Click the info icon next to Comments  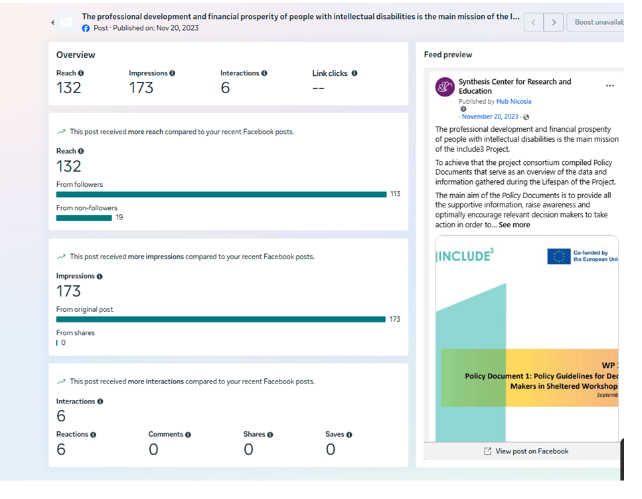click(x=188, y=435)
